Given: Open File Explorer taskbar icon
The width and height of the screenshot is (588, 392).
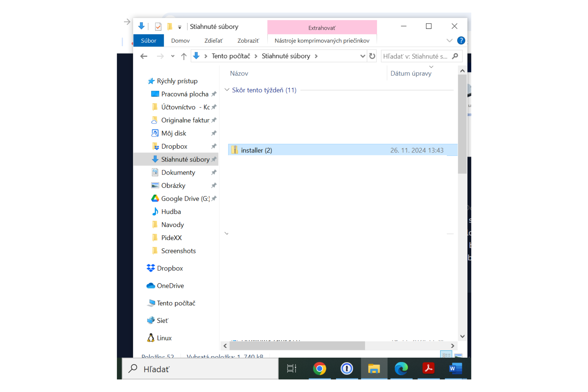Looking at the screenshot, I should click(374, 368).
